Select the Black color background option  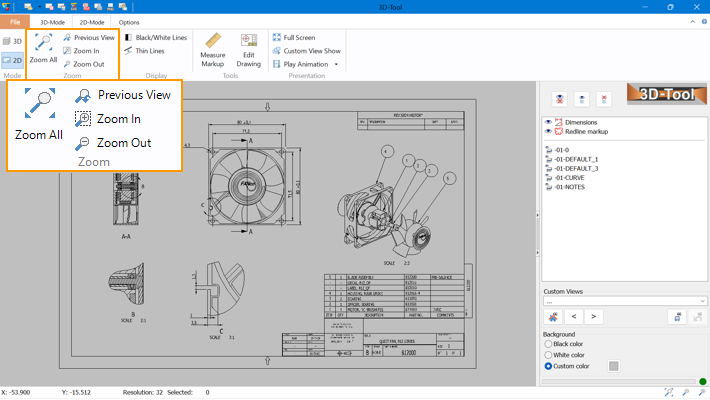point(547,344)
